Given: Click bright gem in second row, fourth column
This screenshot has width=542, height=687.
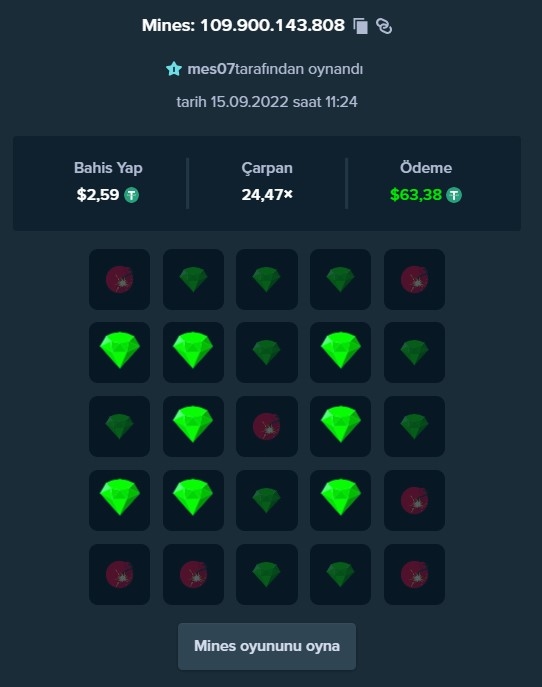Looking at the screenshot, I should 340,352.
